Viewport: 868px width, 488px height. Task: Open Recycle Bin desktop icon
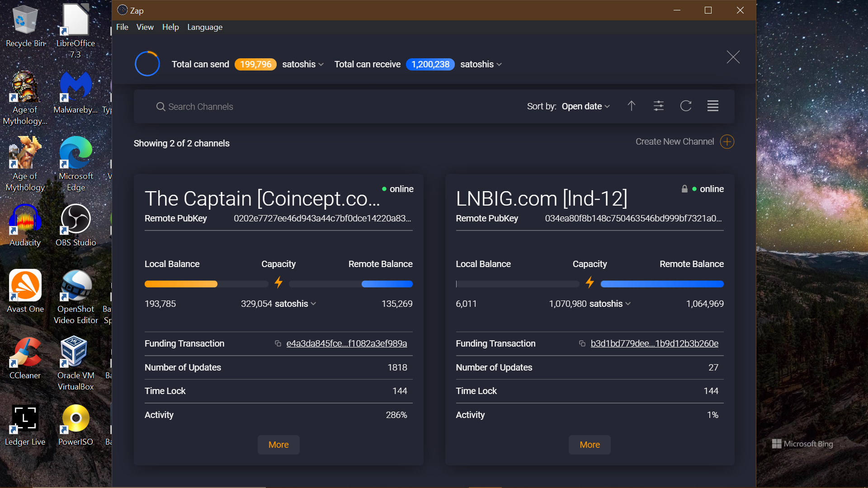point(25,26)
